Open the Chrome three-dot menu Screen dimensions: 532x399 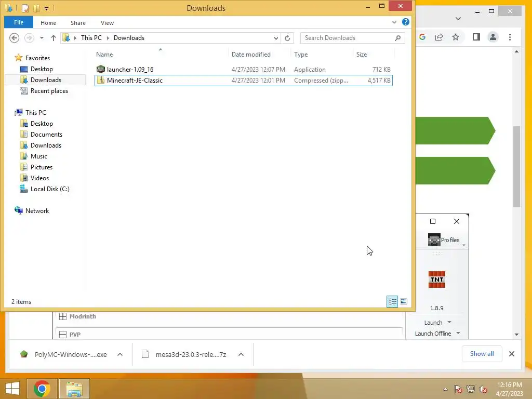point(510,37)
